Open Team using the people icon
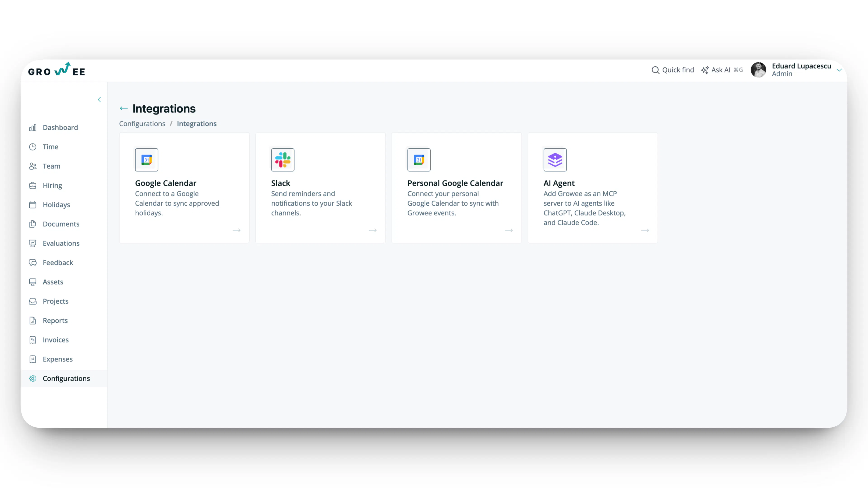 tap(33, 166)
